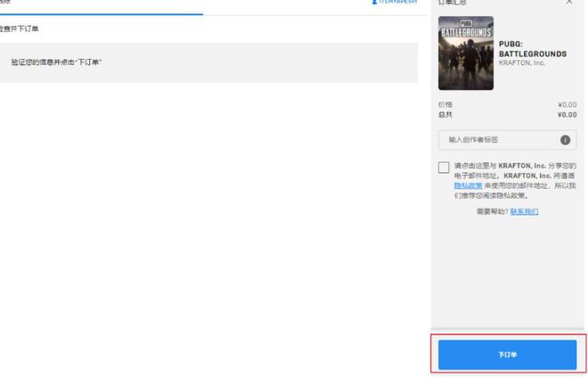
Task: Click the 总共 total amount ¥0.00
Action: click(567, 115)
